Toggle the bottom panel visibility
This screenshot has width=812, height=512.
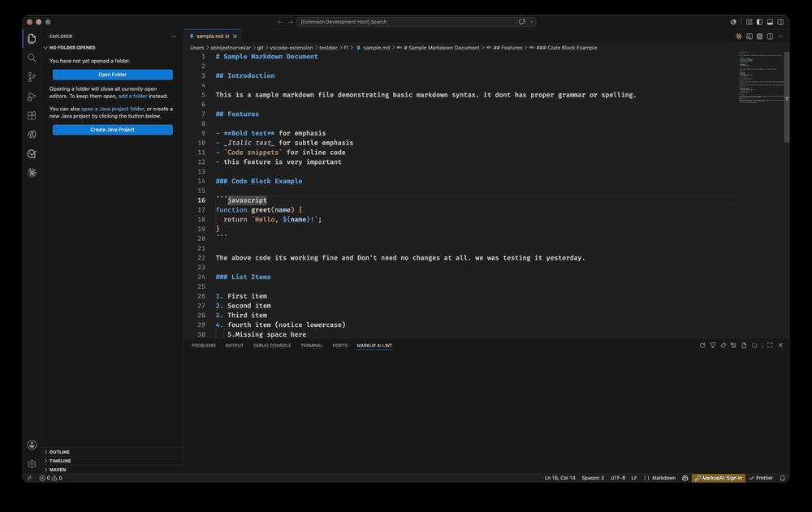(x=770, y=22)
